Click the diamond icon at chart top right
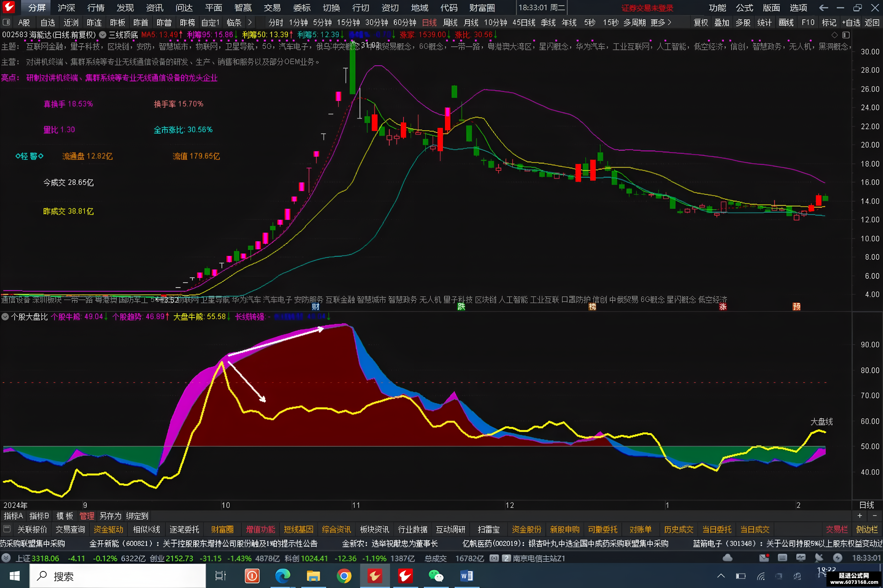The image size is (883, 588). click(835, 35)
